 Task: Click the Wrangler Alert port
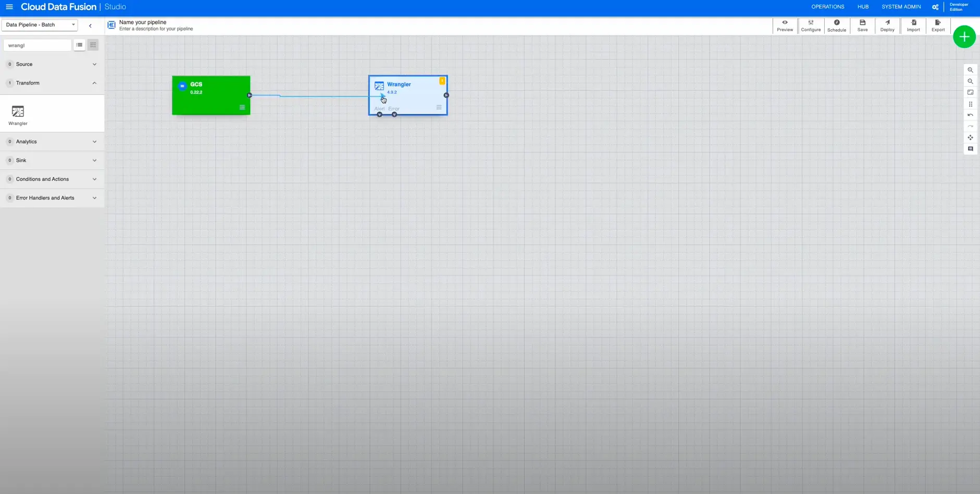[379, 114]
